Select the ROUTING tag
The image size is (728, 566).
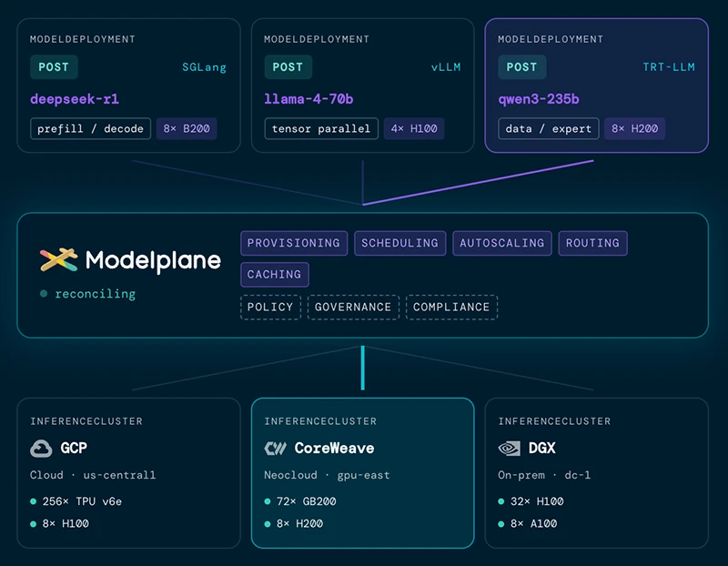click(593, 243)
